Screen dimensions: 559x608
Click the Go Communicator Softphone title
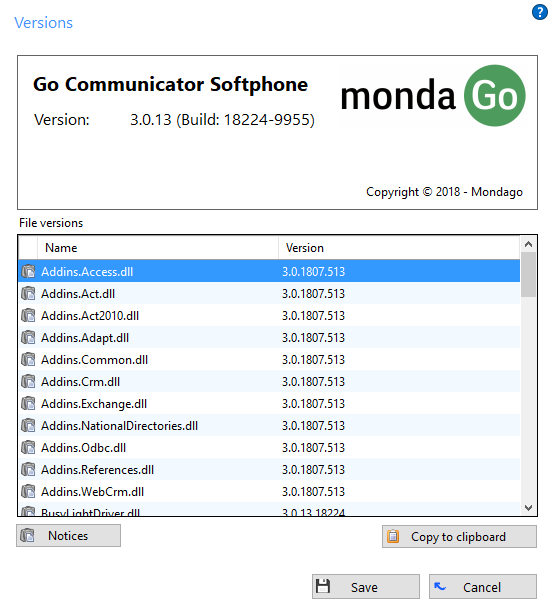170,84
